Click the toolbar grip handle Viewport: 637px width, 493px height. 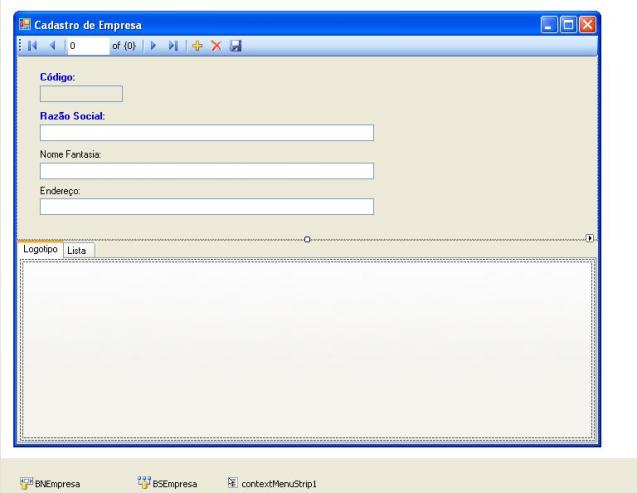pos(20,46)
